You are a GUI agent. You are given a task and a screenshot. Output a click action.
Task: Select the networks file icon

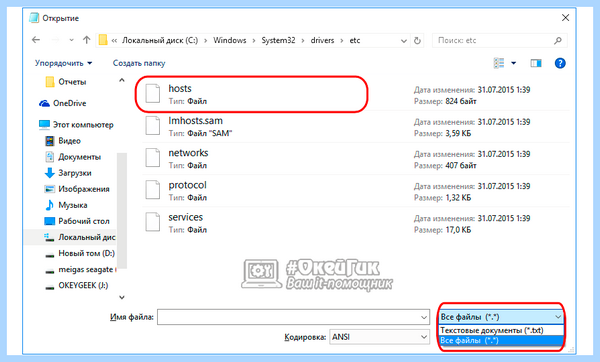click(x=153, y=158)
